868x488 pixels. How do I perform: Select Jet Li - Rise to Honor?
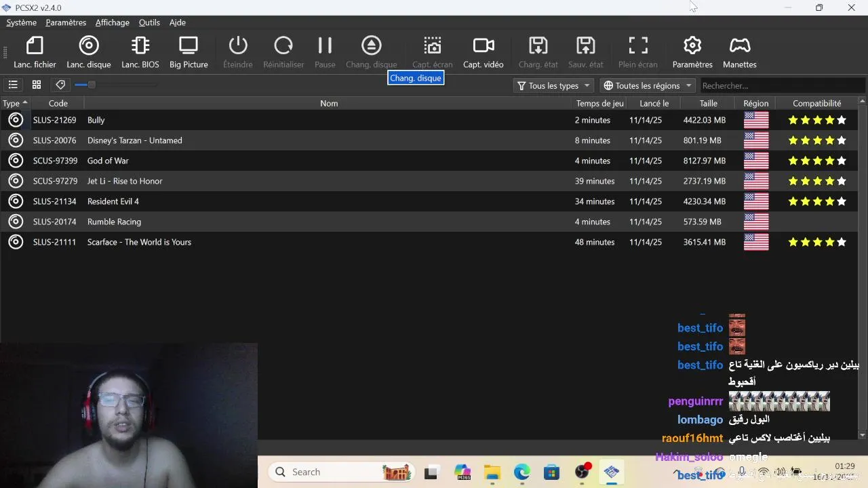click(429, 181)
